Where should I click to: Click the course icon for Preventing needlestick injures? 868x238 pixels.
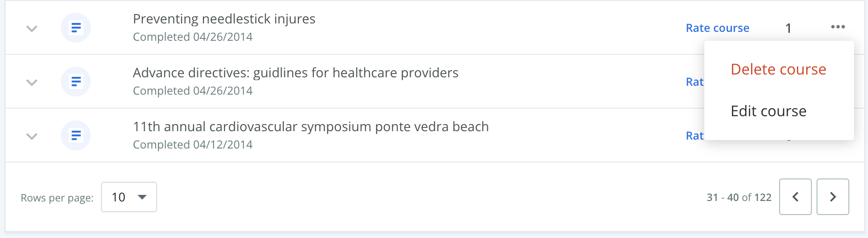(76, 28)
